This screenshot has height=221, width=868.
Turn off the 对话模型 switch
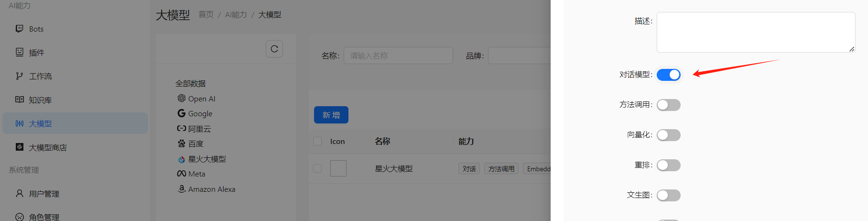668,75
